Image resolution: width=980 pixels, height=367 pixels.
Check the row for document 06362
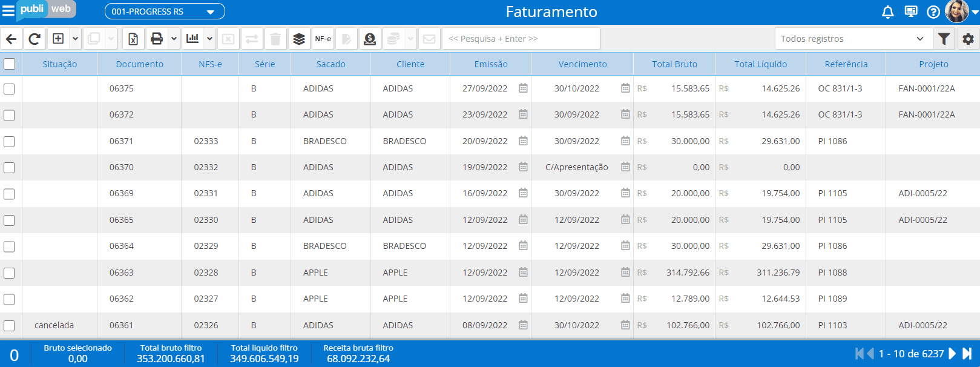pos(9,299)
